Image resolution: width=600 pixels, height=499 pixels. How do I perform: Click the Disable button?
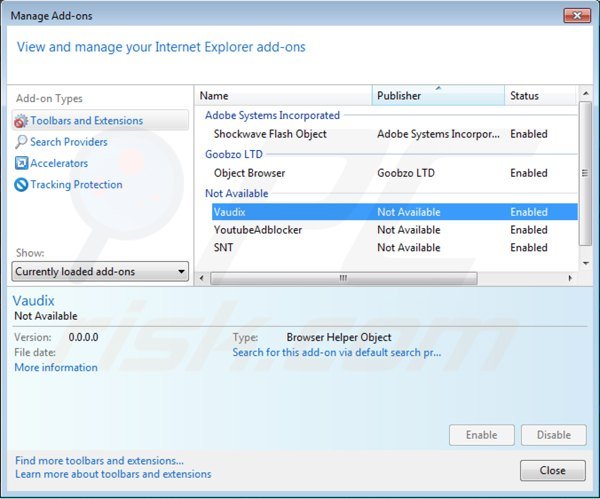pyautogui.click(x=554, y=435)
